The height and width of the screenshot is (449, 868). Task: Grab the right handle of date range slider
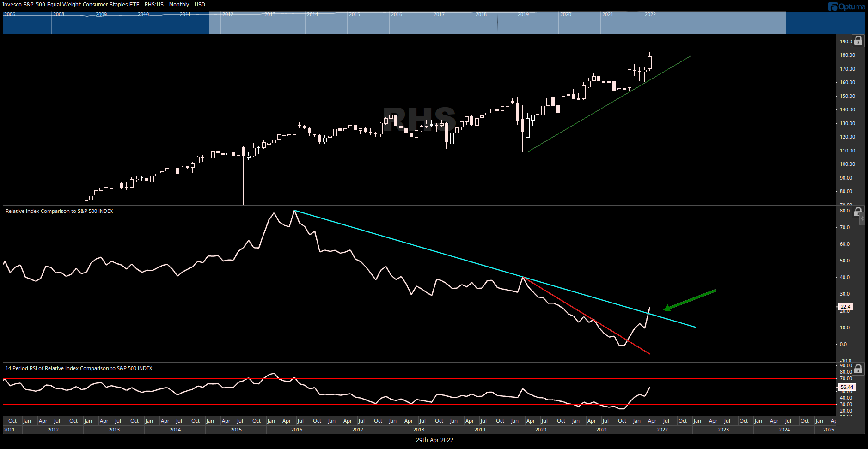pos(784,23)
